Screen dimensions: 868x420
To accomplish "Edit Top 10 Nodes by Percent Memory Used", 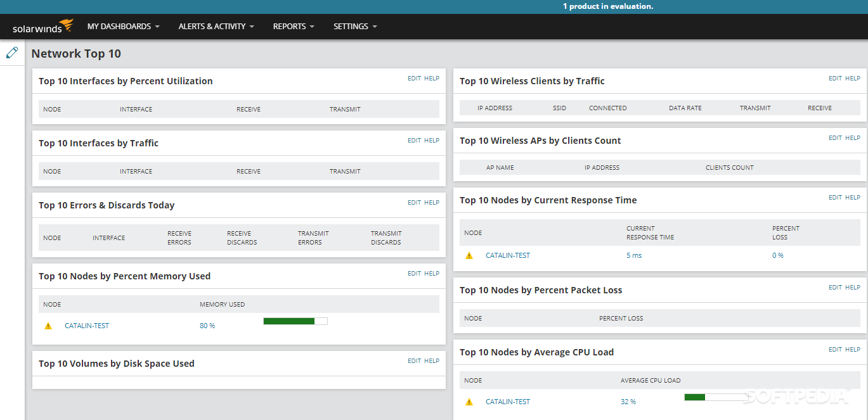I will click(x=414, y=274).
